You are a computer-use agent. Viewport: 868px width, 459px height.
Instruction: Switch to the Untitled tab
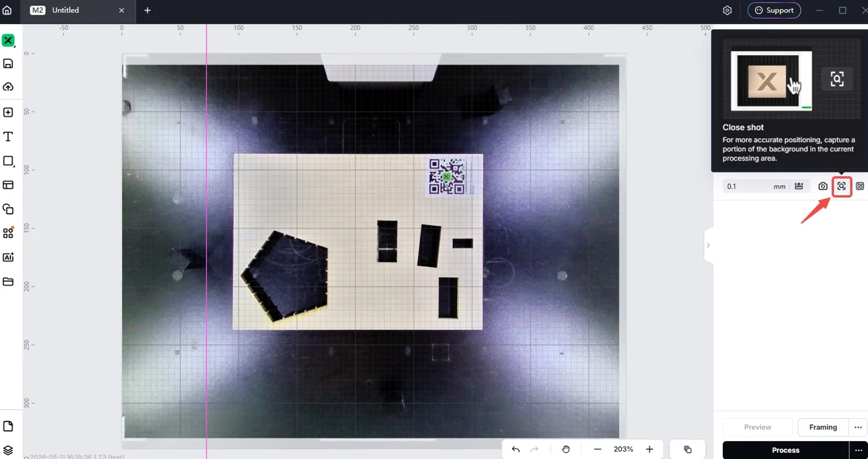tap(65, 11)
